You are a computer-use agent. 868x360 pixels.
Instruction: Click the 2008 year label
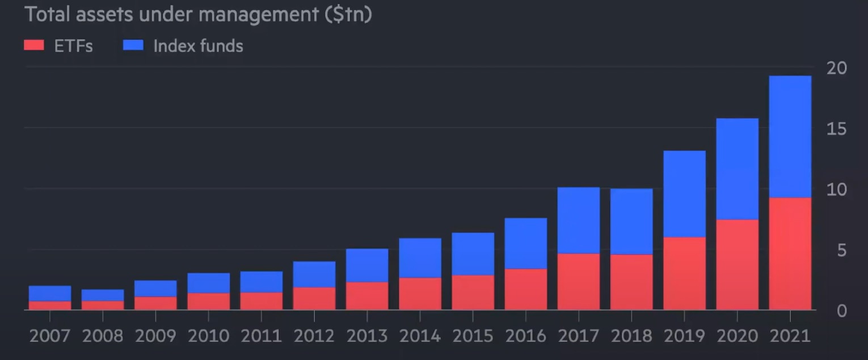103,336
